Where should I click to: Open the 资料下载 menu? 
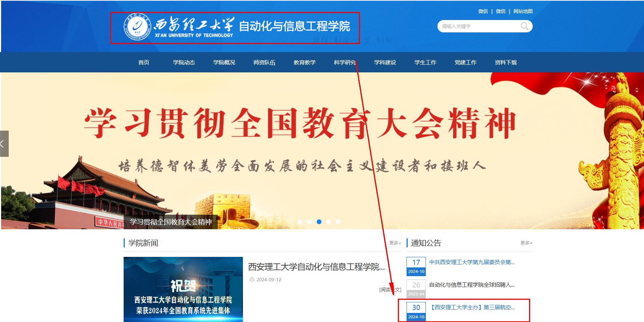505,62
